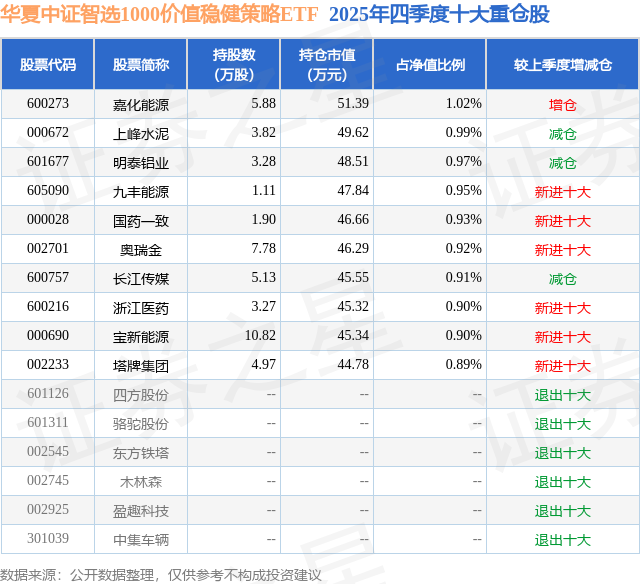
Task: Select stock code 600757
Action: pos(48,278)
